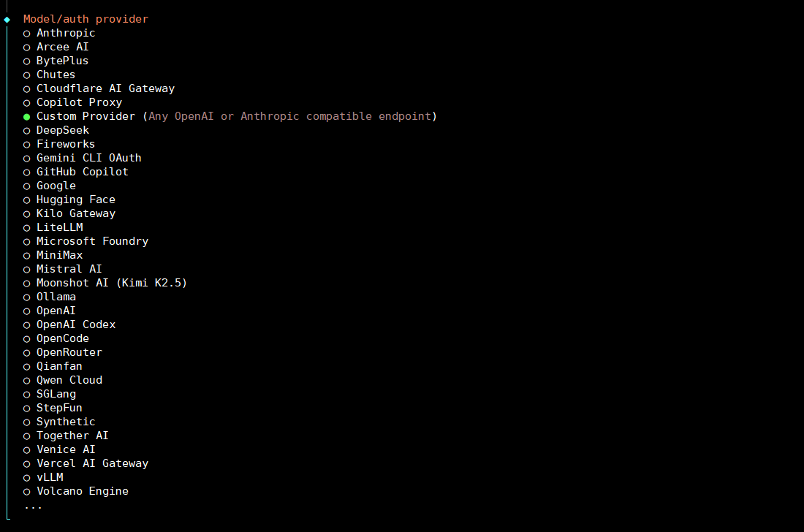Choose Moonshot AI (Kimi K2.5) entry
Viewport: 804px width, 532px height.
click(x=112, y=283)
